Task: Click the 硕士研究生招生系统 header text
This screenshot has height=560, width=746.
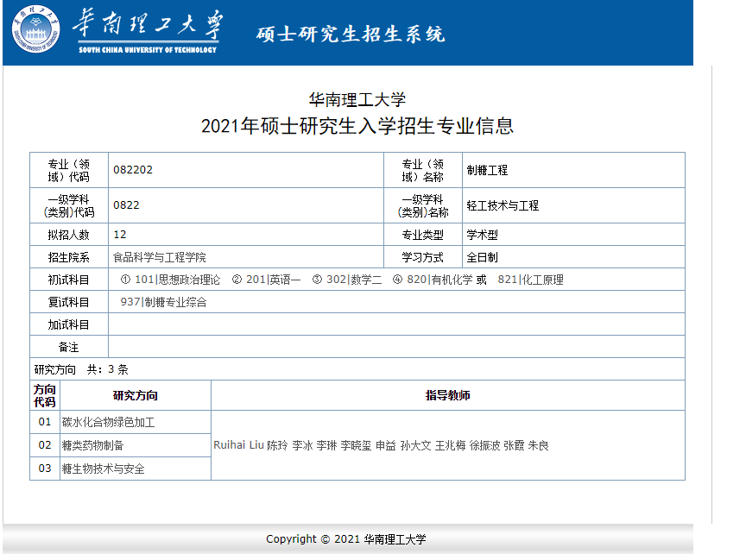Action: 351,35
